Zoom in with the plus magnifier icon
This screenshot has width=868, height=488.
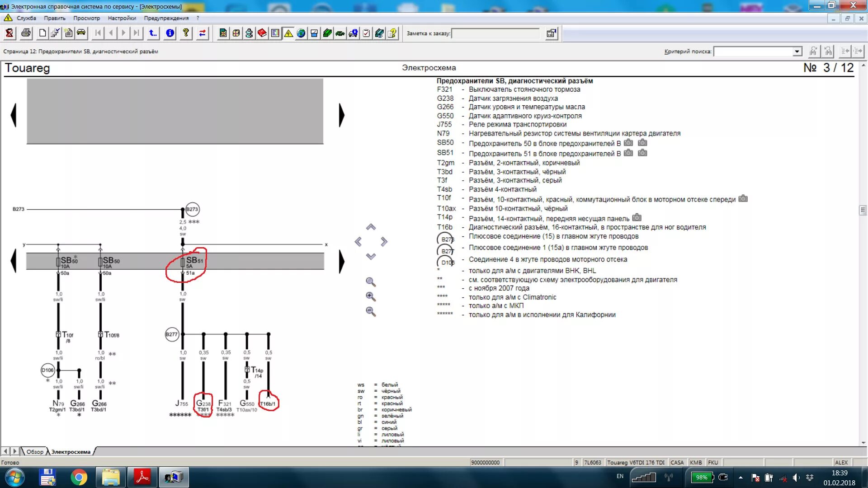point(371,297)
